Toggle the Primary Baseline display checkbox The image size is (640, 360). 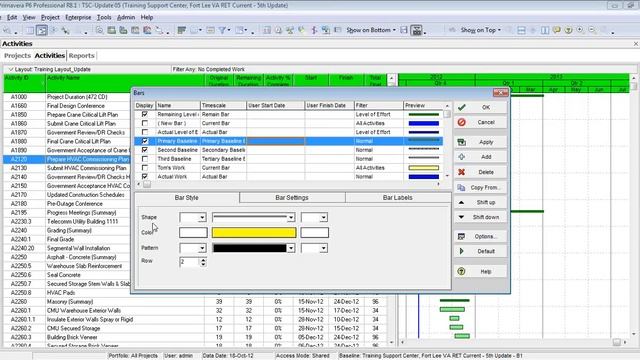(144, 141)
